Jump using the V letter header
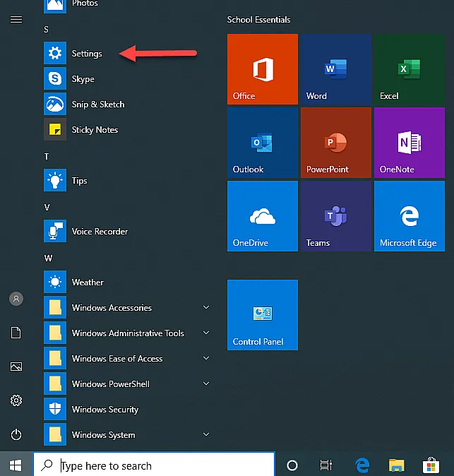Screen dimensions: 454x476 coord(47,208)
